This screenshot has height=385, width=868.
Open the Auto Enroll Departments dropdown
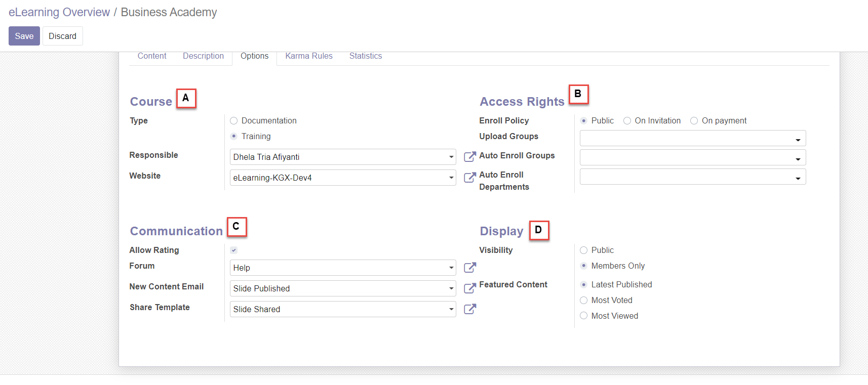[693, 177]
